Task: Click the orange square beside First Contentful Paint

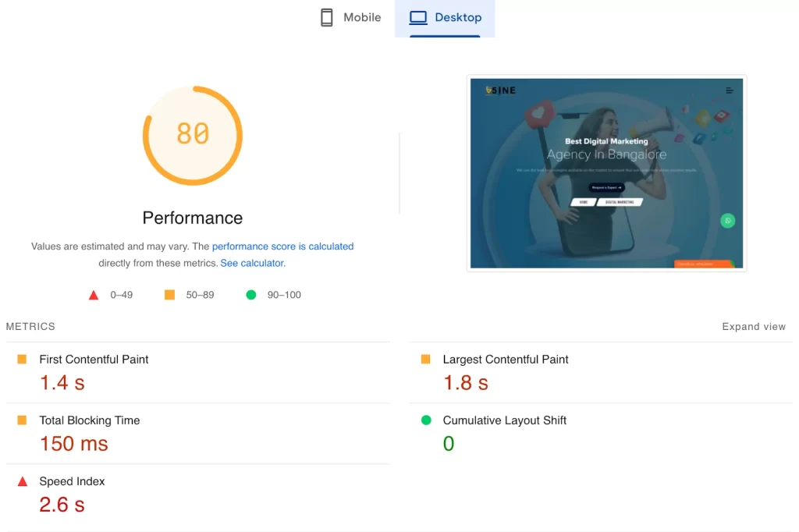Action: tap(23, 360)
